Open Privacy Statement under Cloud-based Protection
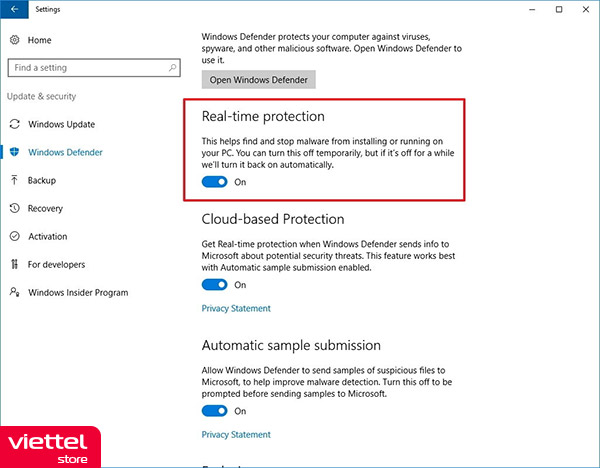 tap(236, 308)
